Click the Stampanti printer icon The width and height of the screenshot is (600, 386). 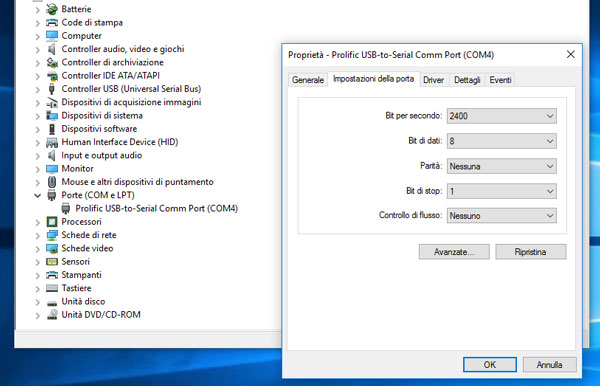[x=52, y=275]
